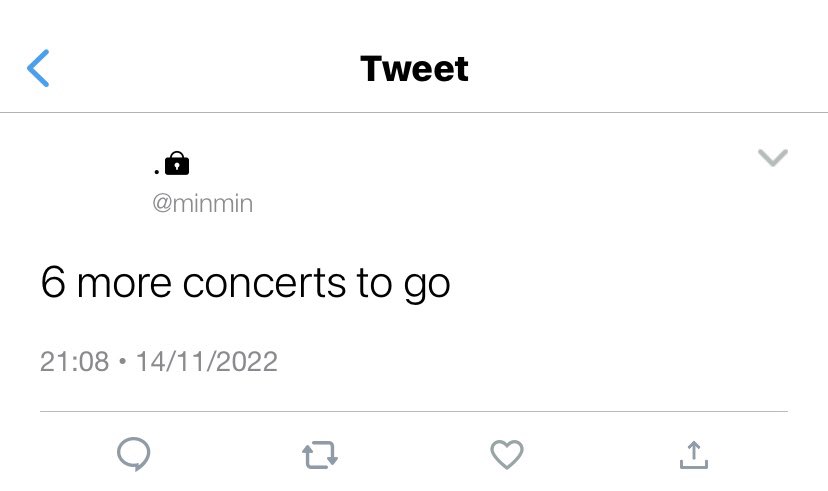Reply to the tweet via speech bubble

tap(134, 454)
